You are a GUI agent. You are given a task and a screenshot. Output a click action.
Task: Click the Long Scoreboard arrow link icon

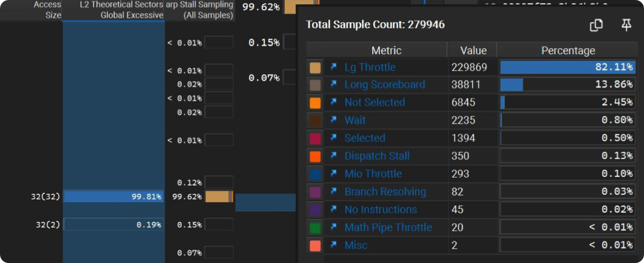point(333,84)
